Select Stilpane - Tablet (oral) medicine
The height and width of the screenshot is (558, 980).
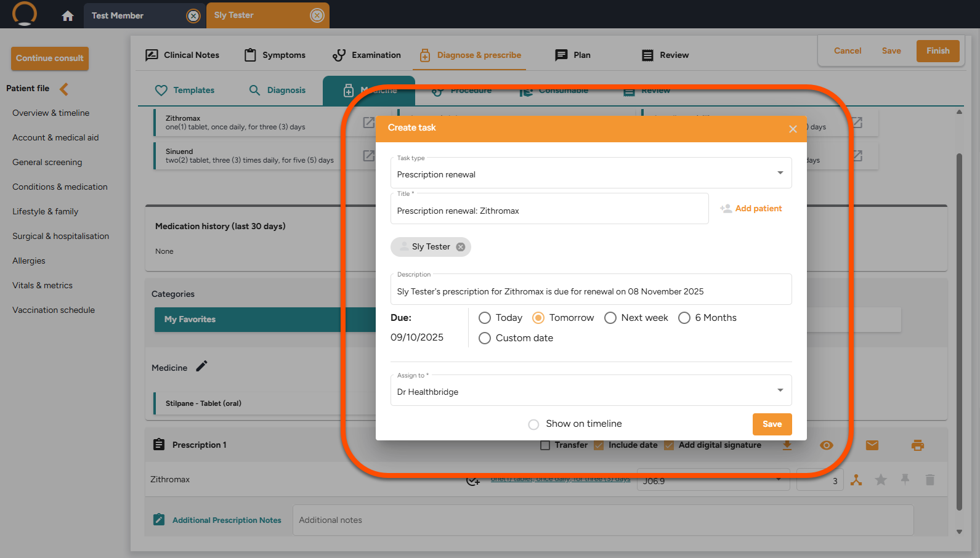(265, 403)
